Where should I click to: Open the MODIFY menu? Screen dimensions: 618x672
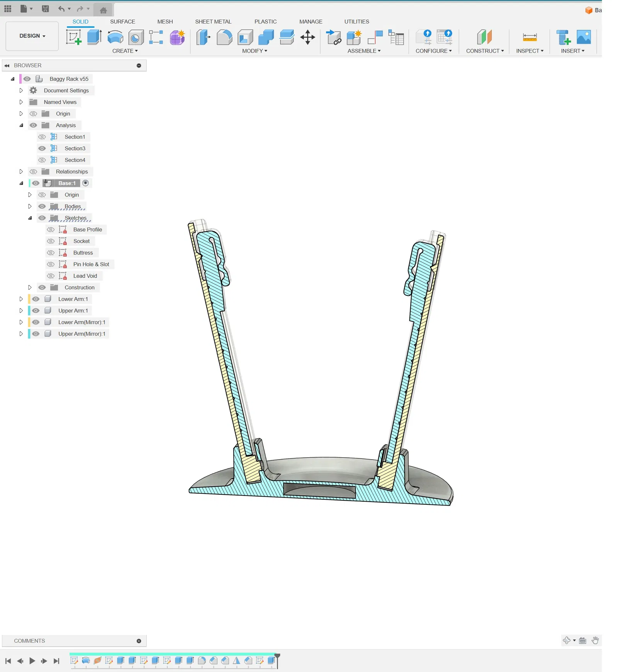click(x=255, y=51)
